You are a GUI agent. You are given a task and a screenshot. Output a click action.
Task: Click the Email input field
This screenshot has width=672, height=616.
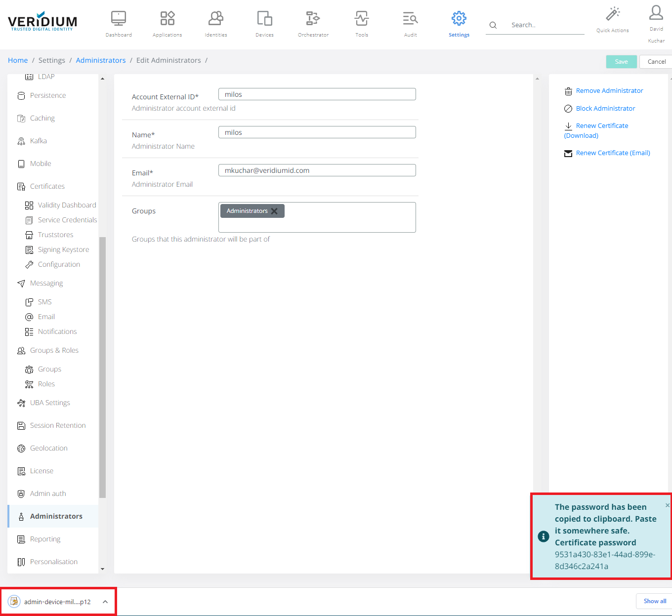317,170
